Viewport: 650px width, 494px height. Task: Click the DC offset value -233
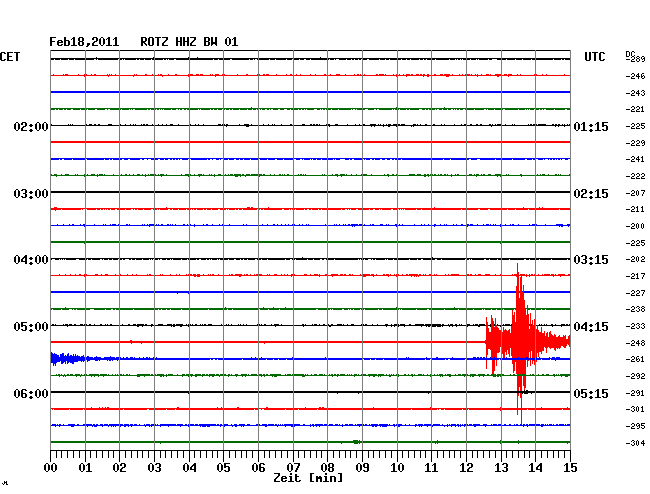[635, 326]
